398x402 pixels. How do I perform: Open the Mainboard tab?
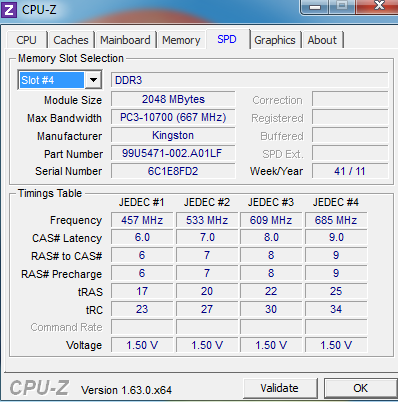pyautogui.click(x=125, y=40)
